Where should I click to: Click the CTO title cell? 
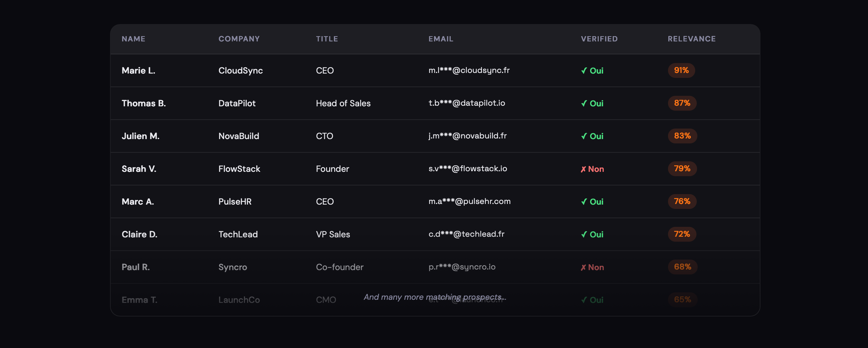coord(325,136)
